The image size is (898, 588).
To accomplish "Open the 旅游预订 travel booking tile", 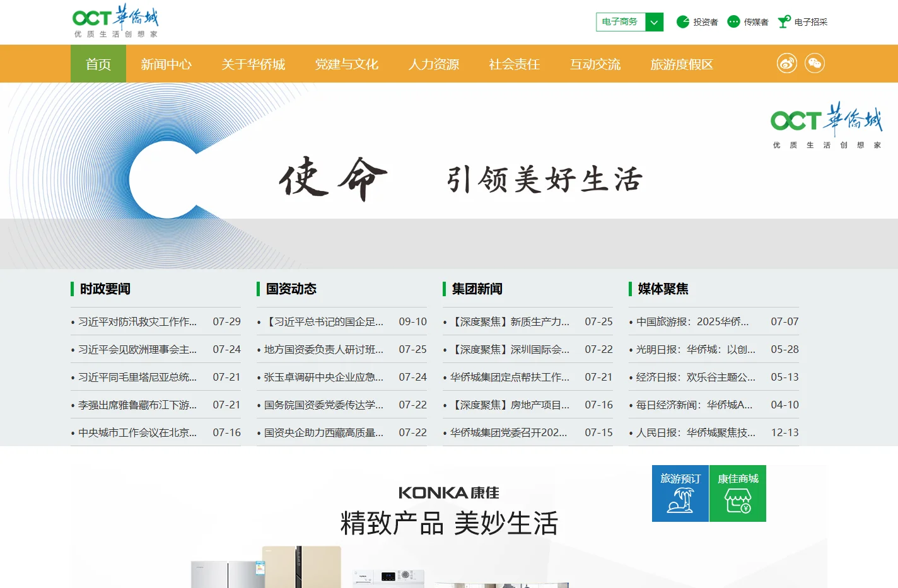I will point(680,493).
